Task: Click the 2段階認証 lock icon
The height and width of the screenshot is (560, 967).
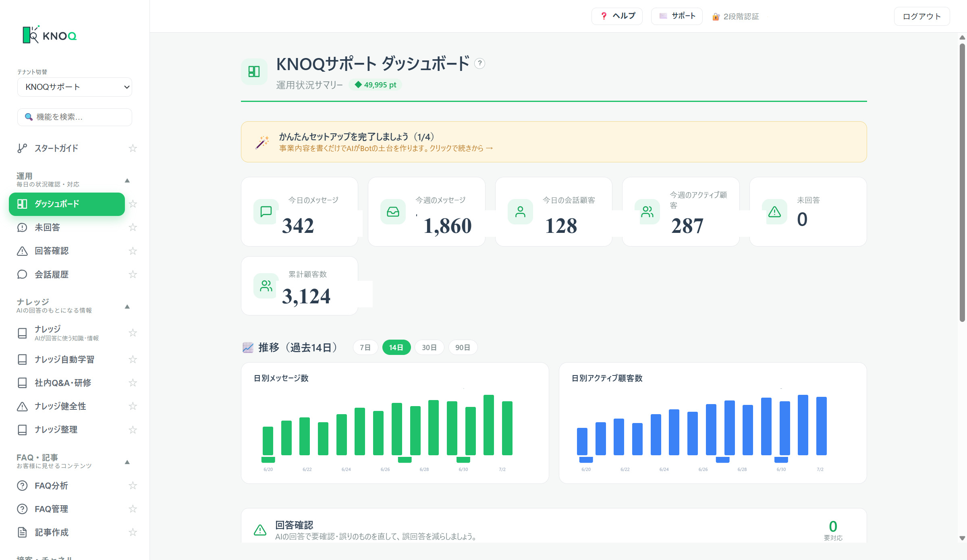Action: (716, 17)
